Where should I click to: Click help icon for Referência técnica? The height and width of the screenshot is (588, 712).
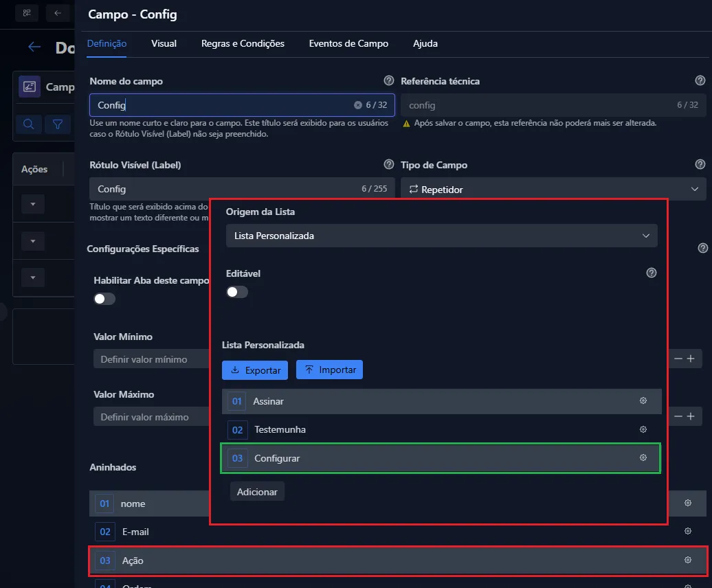point(700,80)
